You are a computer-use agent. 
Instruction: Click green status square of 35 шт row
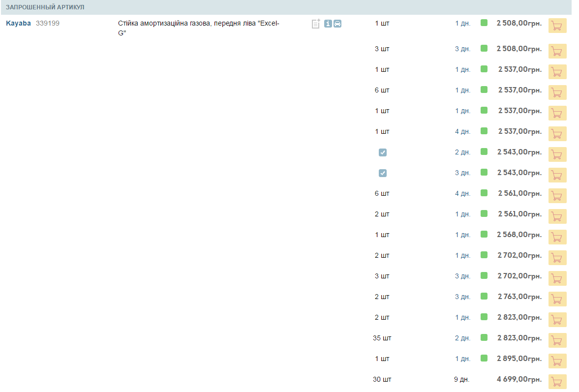pos(484,337)
